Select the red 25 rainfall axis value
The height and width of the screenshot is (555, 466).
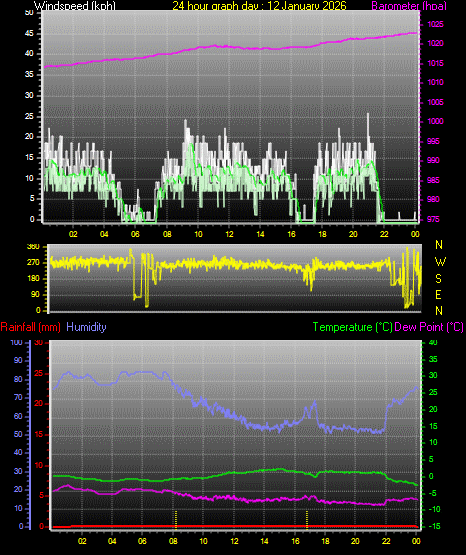click(x=39, y=373)
